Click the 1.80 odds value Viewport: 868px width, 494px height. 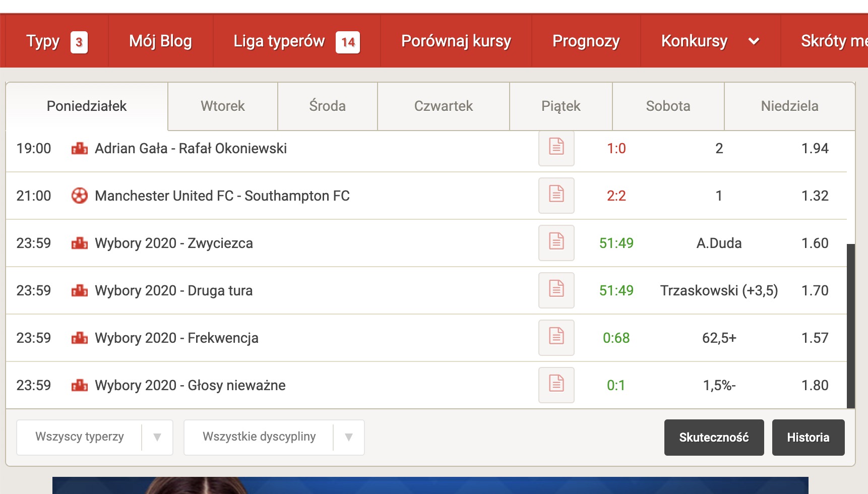[815, 385]
